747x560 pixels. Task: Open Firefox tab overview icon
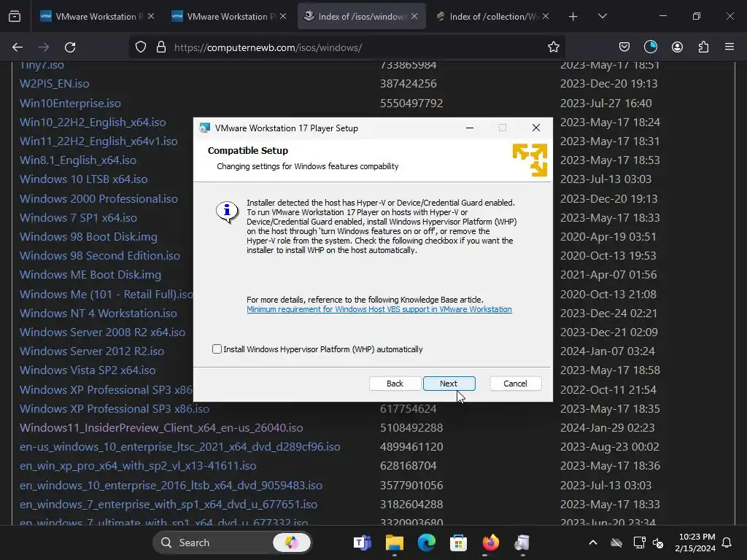[x=15, y=17]
